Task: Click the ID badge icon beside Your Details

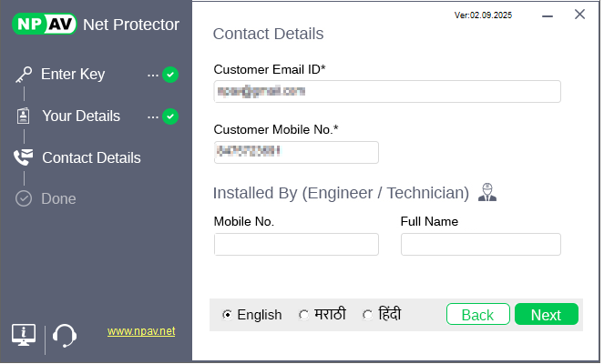Action: (24, 116)
